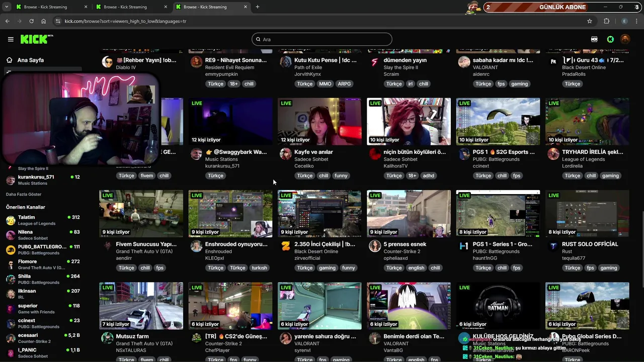
Task: Expand Daha Fazla Göster in sidebar
Action: pos(24,194)
